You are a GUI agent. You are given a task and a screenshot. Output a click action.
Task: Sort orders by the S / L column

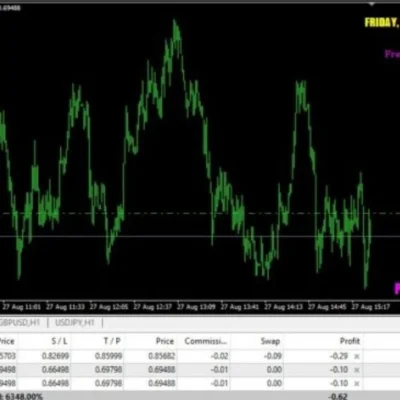[59, 341]
